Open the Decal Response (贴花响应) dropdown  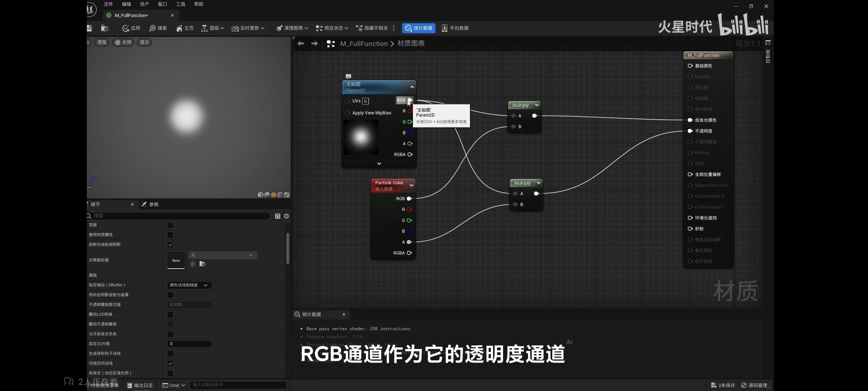(x=189, y=285)
